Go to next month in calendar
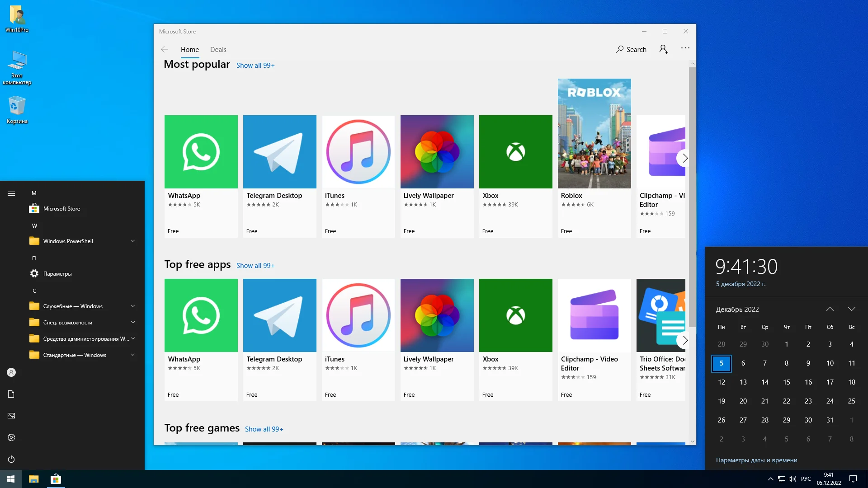Image resolution: width=868 pixels, height=488 pixels. pos(851,310)
